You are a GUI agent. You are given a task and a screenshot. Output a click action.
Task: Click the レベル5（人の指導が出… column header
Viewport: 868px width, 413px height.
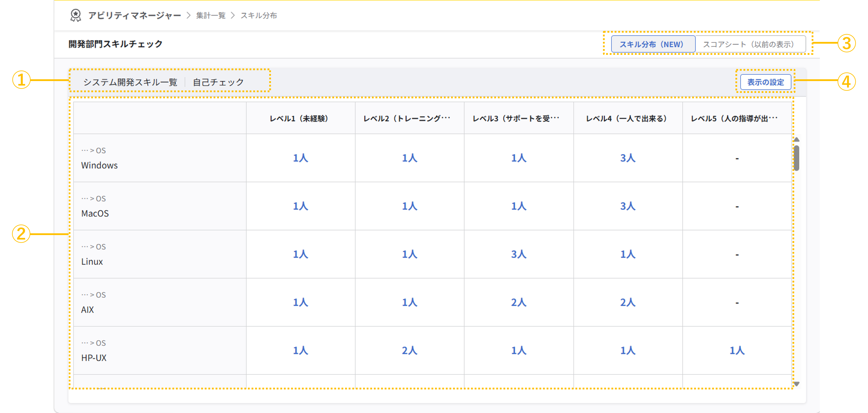pyautogui.click(x=737, y=118)
